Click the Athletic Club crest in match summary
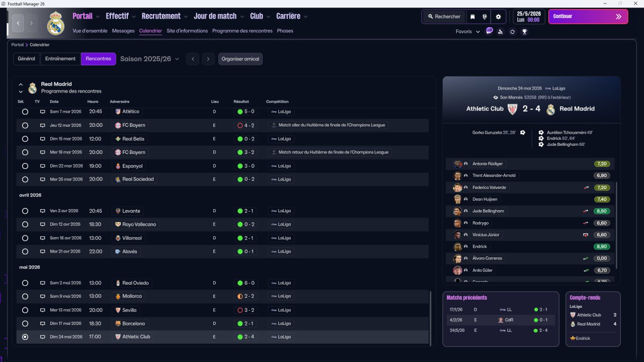The image size is (644, 362). point(512,109)
